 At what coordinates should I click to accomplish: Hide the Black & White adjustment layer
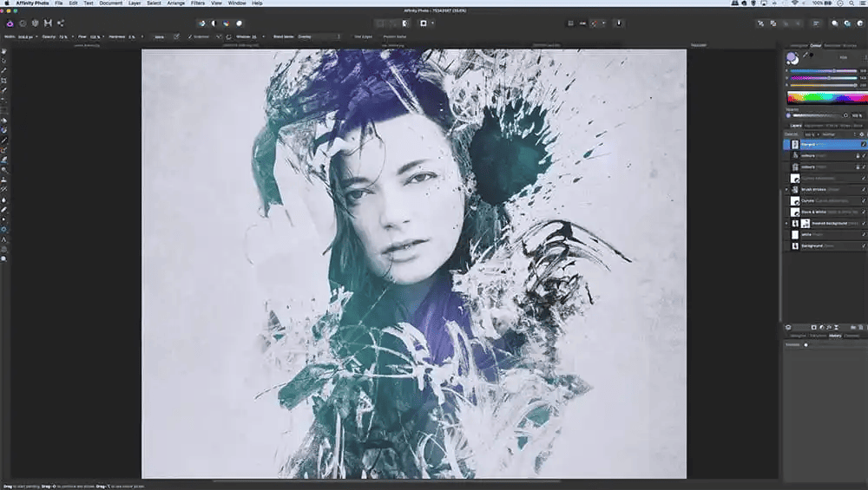point(863,212)
